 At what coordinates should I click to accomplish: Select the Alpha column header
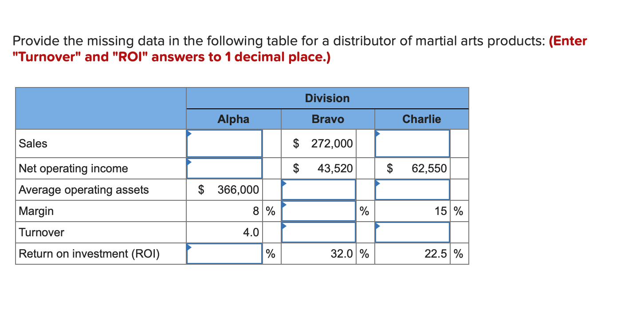pyautogui.click(x=234, y=119)
